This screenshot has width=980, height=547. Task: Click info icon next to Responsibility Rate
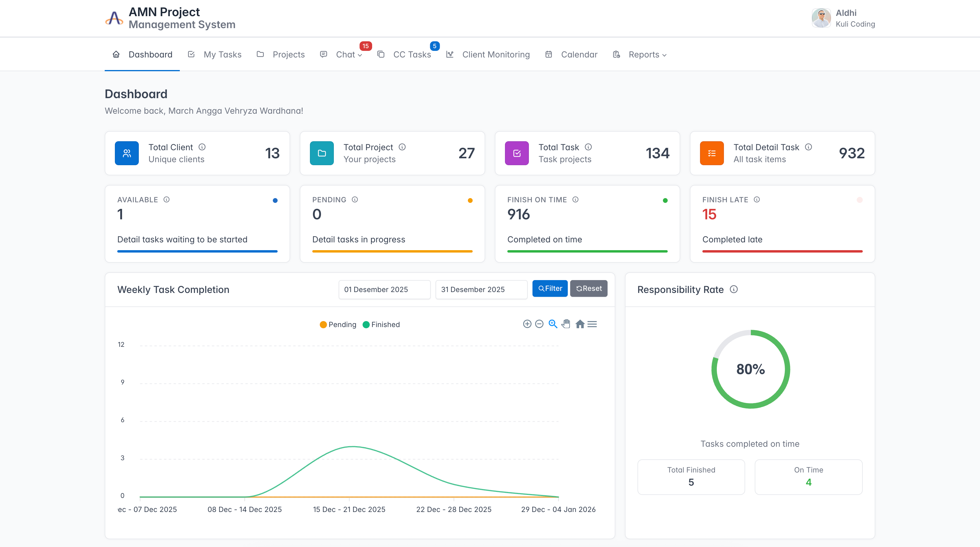pyautogui.click(x=734, y=289)
